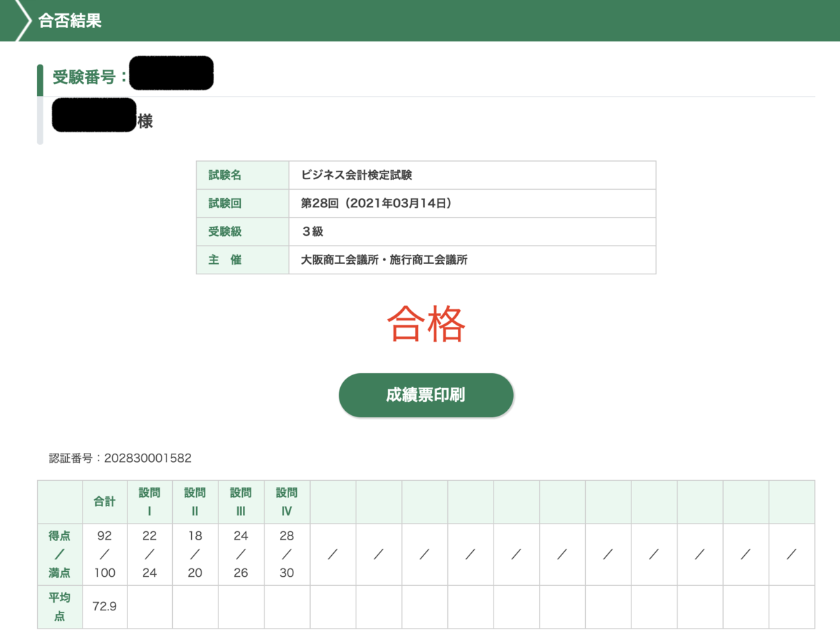This screenshot has width=840, height=637.
Task: Click the 成績票印刷 print button
Action: (426, 395)
